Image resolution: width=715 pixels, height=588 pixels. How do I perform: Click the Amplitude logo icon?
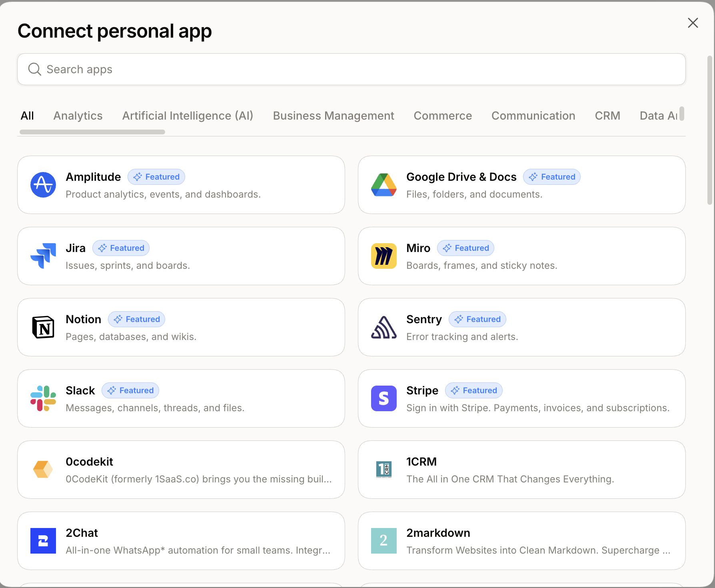tap(43, 185)
